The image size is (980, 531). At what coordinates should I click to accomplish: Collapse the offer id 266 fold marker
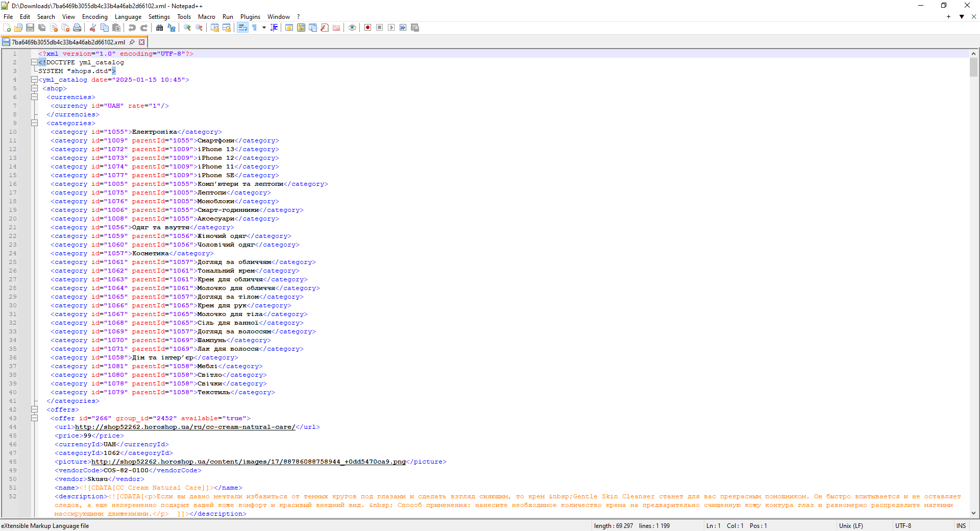(x=34, y=418)
